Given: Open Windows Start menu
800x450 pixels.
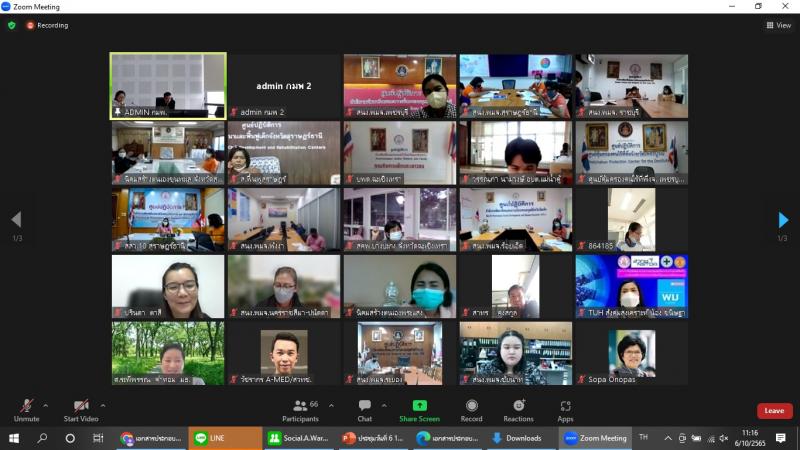Looking at the screenshot, I should [14, 438].
